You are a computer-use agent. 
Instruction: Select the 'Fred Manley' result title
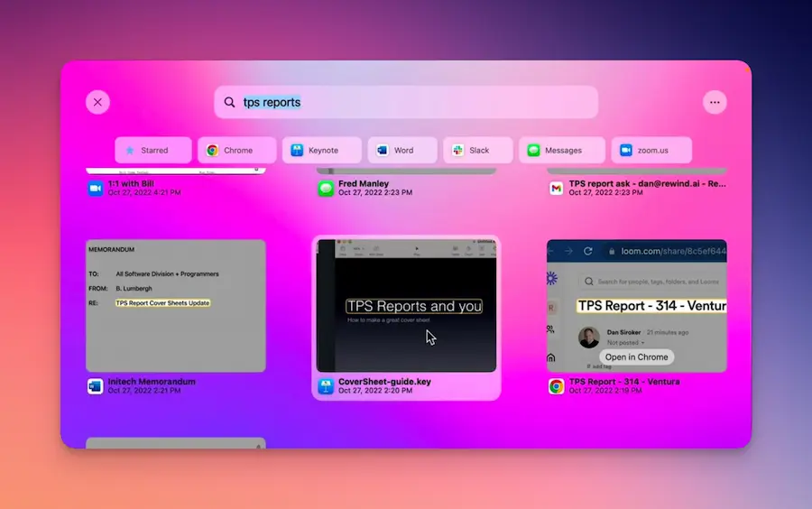point(364,183)
